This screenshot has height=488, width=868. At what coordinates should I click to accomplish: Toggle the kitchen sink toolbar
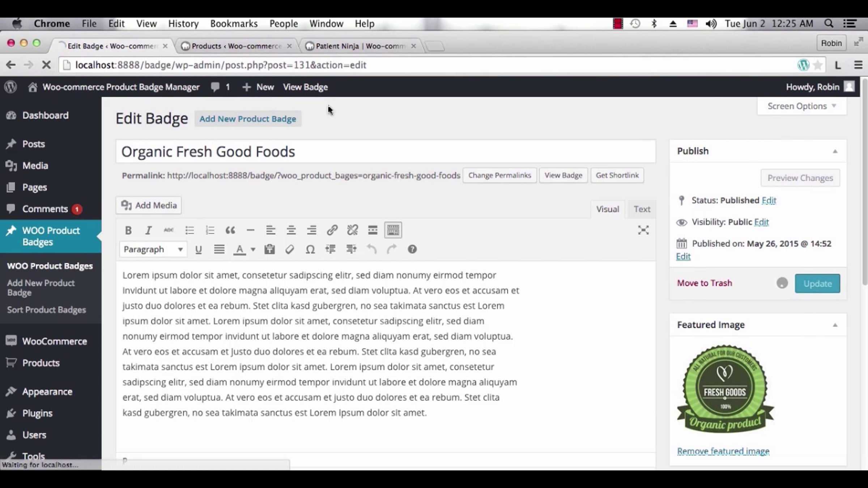(393, 230)
